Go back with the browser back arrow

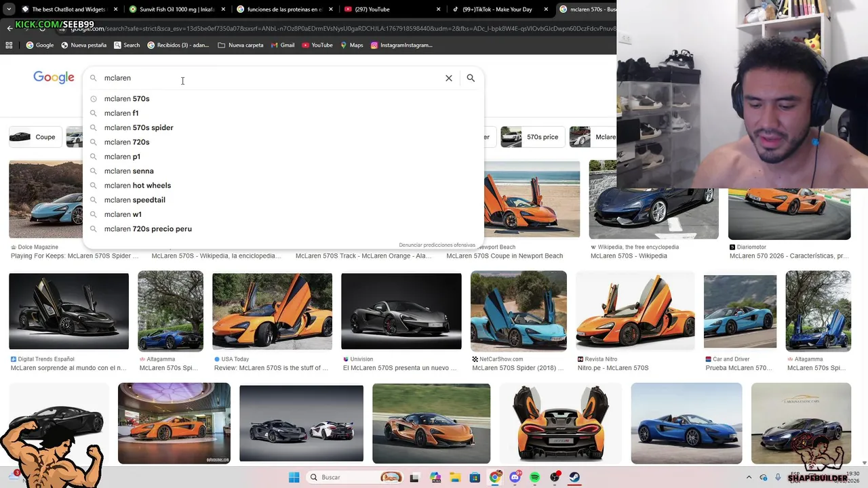9,28
